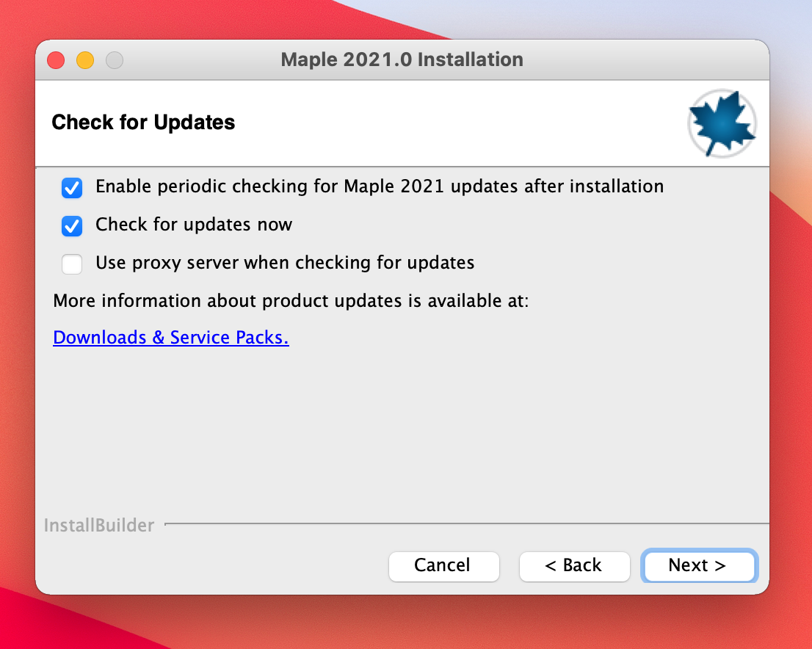The height and width of the screenshot is (649, 812).
Task: Click the 'Maple 2021.0 Installation' window title
Action: [x=402, y=60]
